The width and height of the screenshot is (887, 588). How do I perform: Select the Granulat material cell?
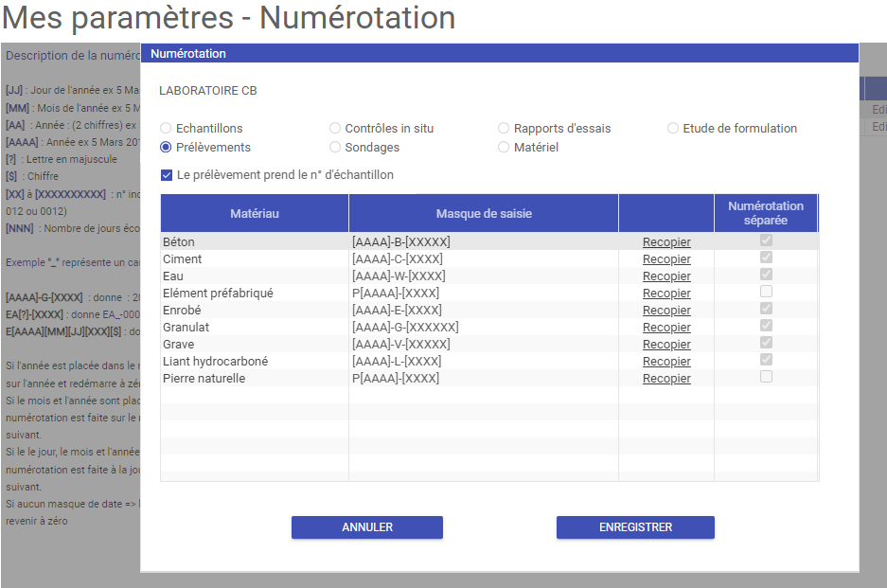[x=255, y=327]
